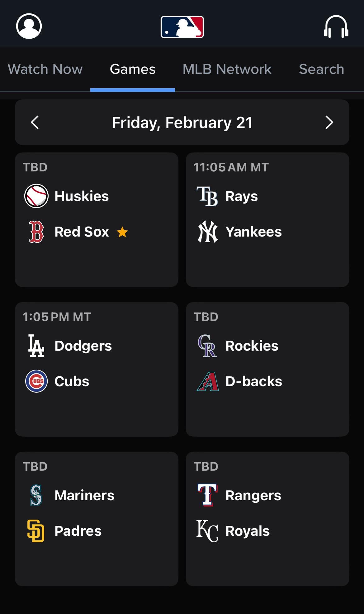The image size is (364, 614).
Task: Open the Friday, February 21 date picker
Action: [182, 122]
